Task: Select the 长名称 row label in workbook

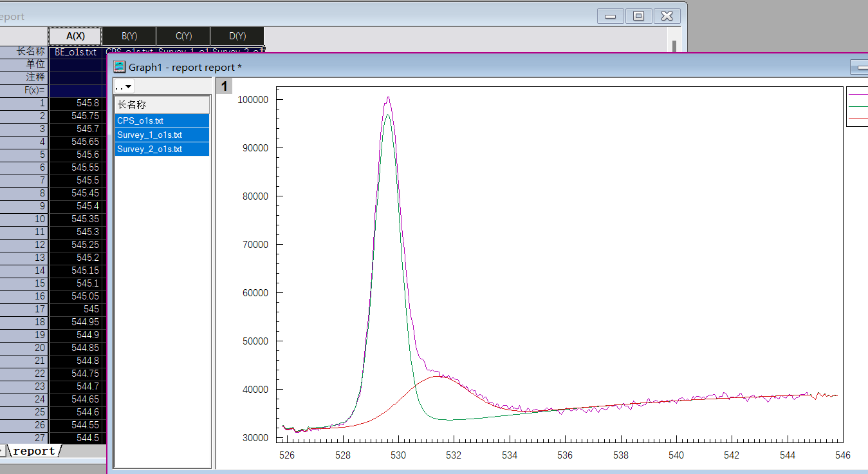Action: 24,52
